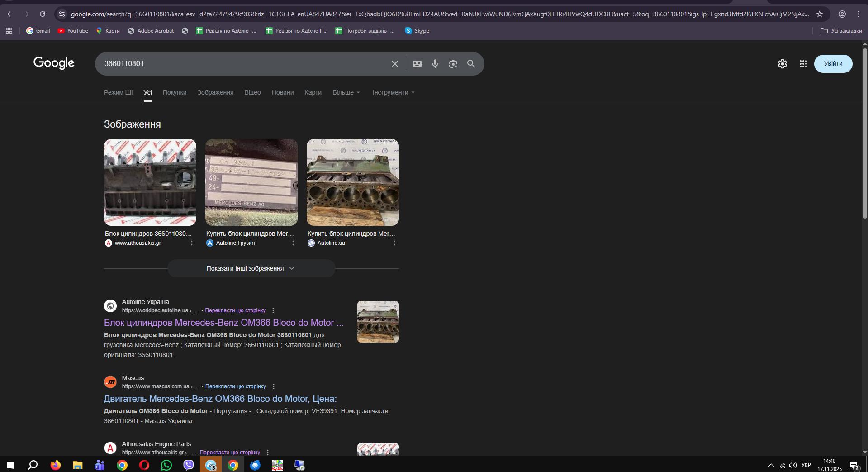Open the Mascus Двигатель Mercedes-Benz OM366 result
The image size is (868, 472).
pos(220,399)
